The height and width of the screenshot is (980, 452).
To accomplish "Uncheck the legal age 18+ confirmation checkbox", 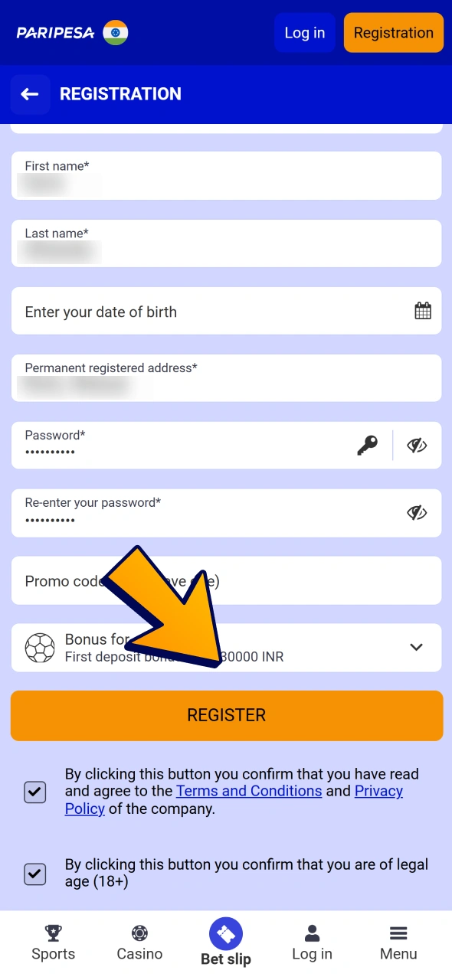I will pyautogui.click(x=34, y=874).
